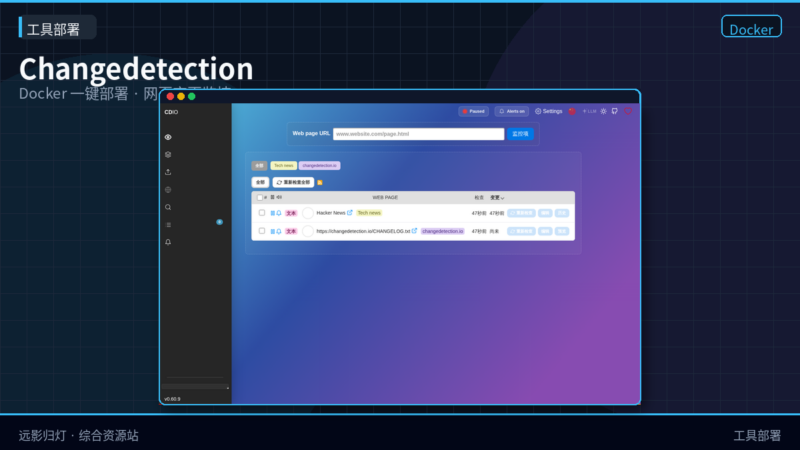Open external link icon beside Hacker News
Screen dimensions: 800x450
pos(349,213)
